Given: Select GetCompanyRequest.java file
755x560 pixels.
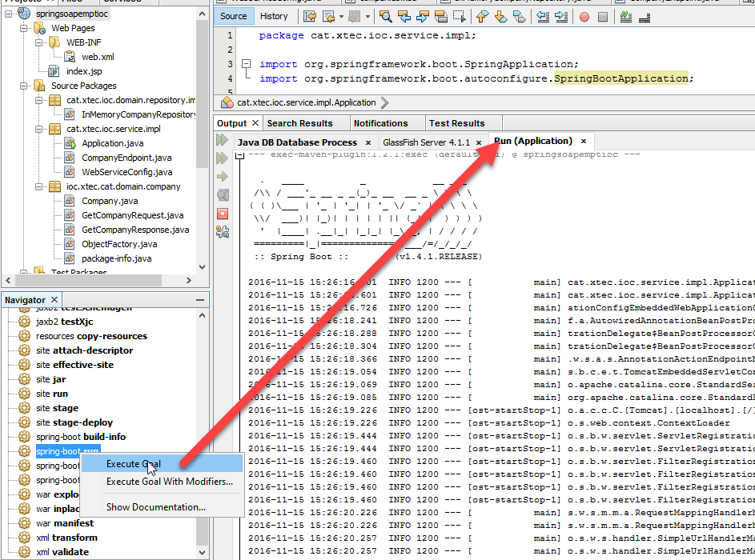Looking at the screenshot, I should tap(132, 215).
